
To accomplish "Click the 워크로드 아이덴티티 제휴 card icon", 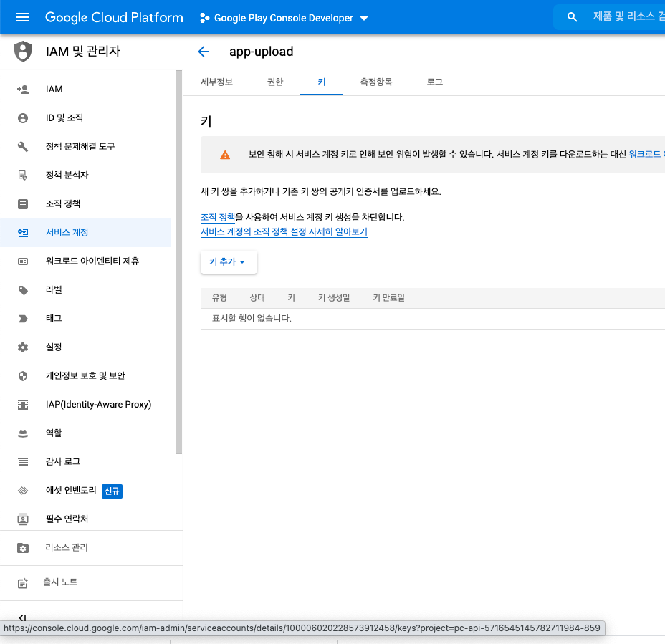I will tap(23, 261).
